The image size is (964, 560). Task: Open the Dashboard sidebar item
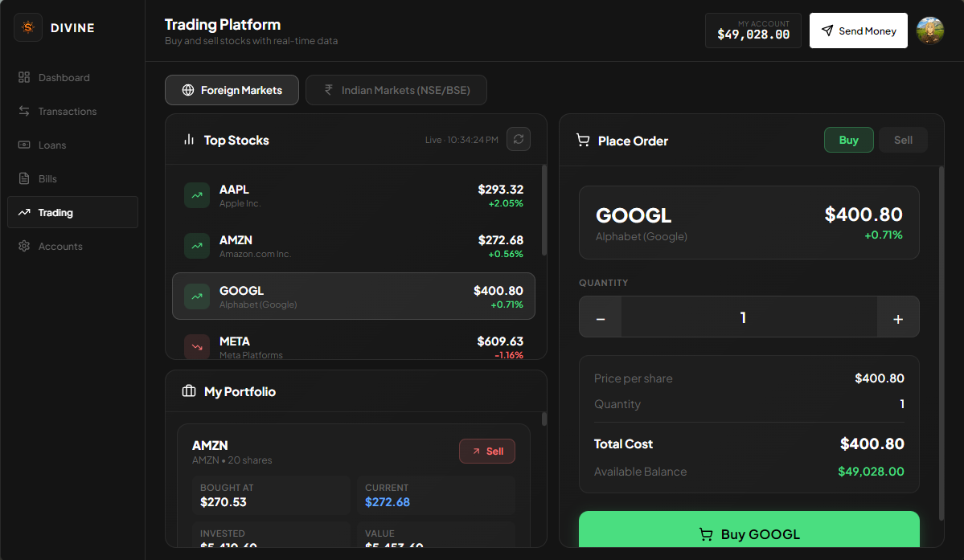[72, 77]
